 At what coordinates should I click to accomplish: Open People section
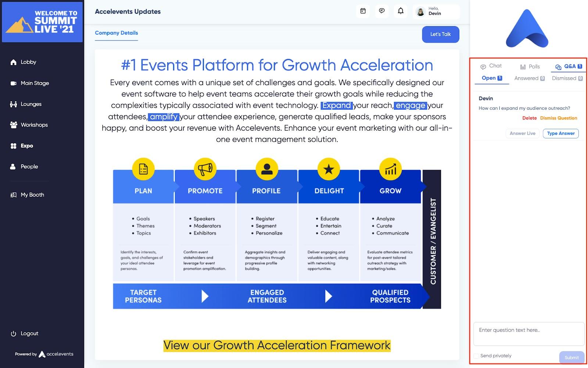coord(29,167)
